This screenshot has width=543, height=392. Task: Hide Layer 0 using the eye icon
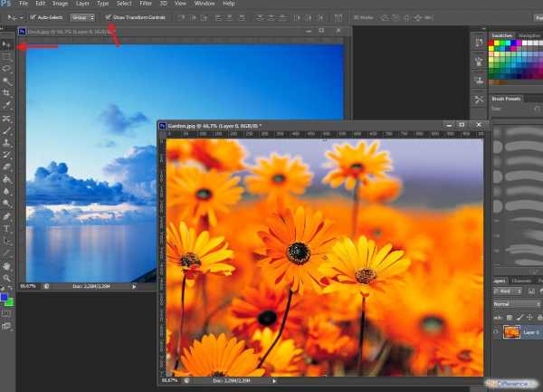[496, 331]
